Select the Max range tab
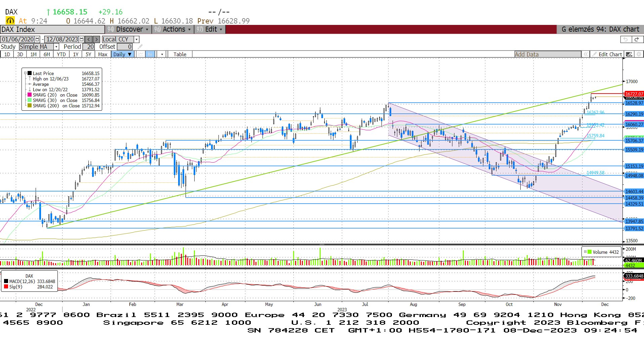The image size is (644, 349). coord(103,54)
